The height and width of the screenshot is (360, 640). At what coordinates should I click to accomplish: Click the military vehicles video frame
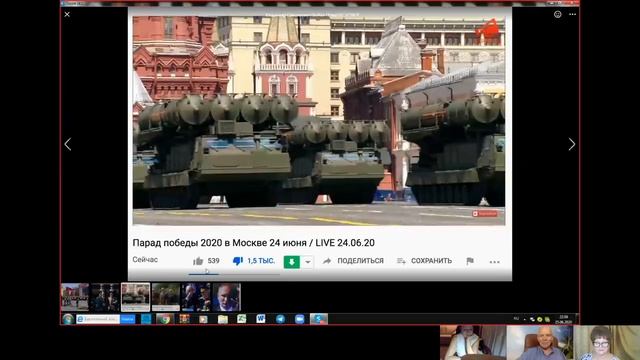tap(319, 120)
